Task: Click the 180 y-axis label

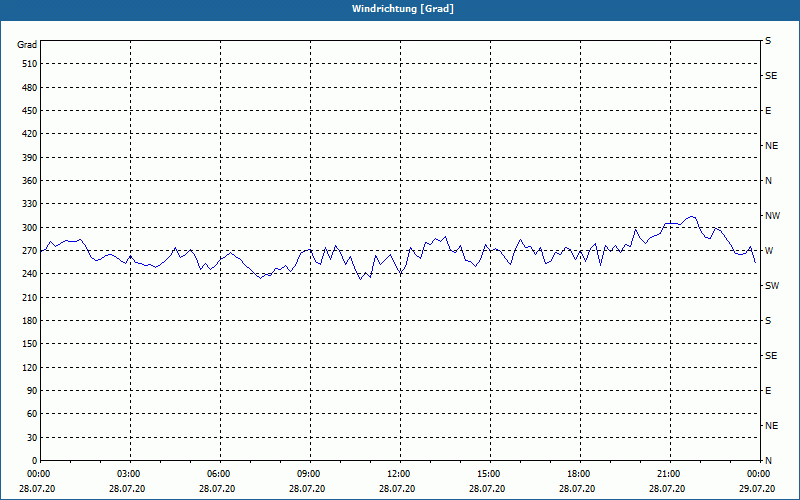Action: pos(30,321)
